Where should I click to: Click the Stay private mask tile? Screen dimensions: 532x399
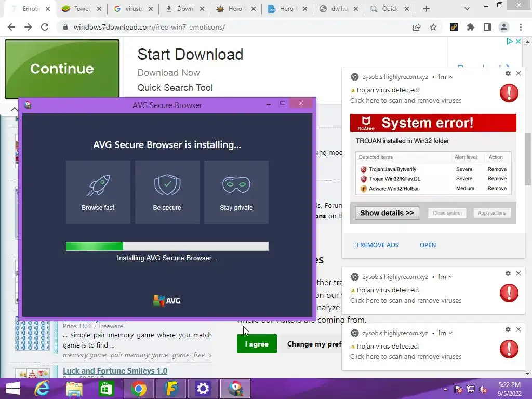[236, 192]
